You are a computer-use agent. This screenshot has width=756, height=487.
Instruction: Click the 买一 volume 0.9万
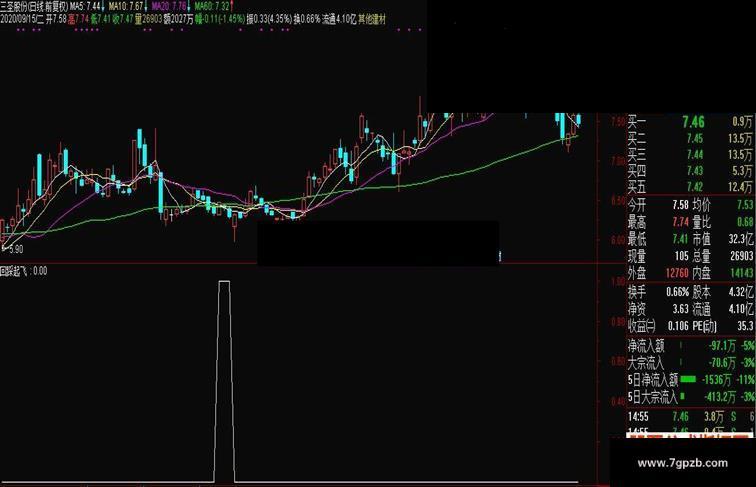tap(742, 122)
